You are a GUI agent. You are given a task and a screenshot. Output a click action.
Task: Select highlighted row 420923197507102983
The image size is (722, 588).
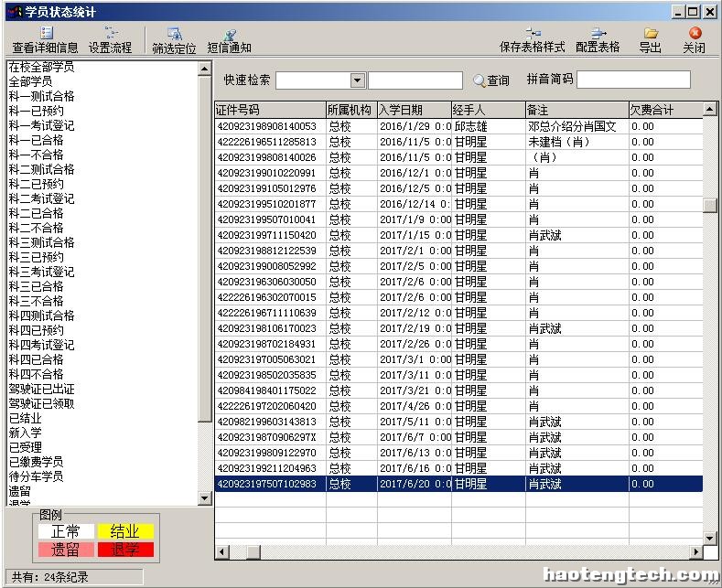coord(458,484)
